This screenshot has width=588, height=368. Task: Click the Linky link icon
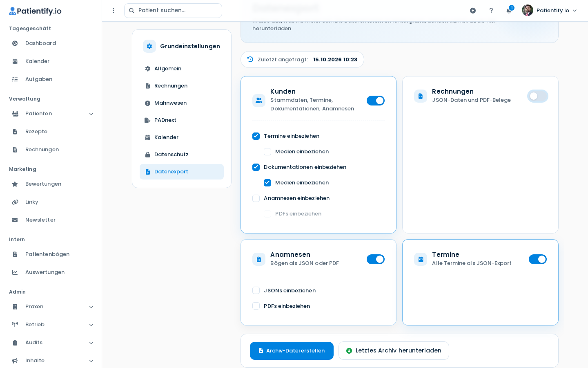(x=15, y=202)
